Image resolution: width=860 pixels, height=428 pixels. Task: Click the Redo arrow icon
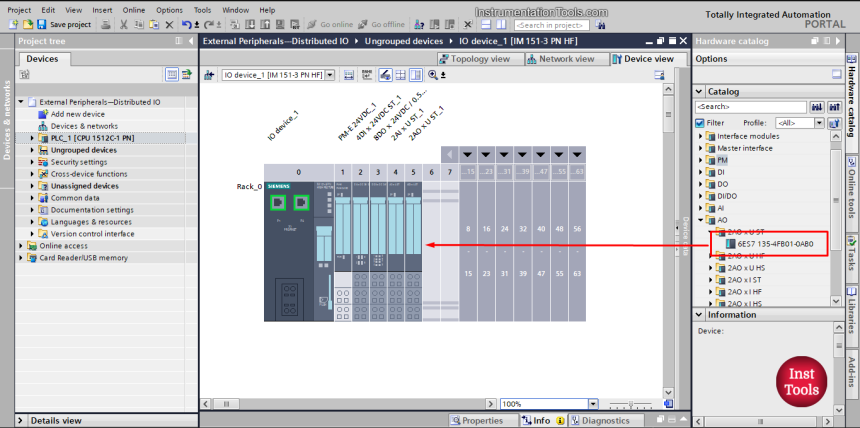point(210,24)
